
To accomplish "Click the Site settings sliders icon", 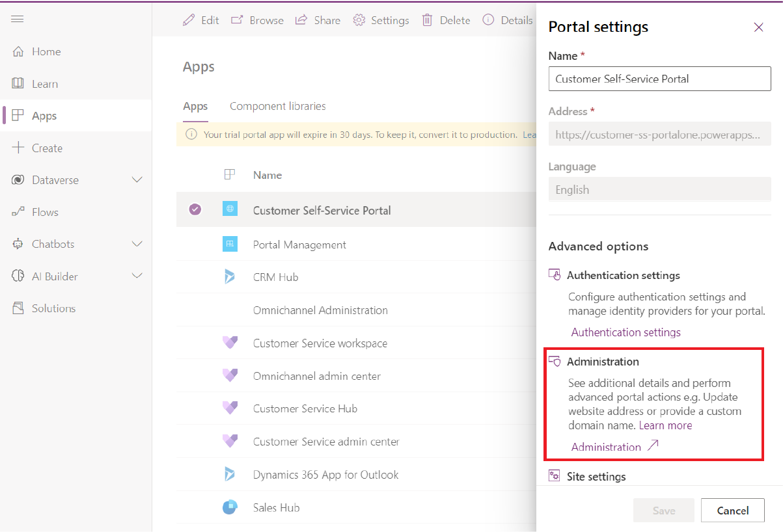I will [x=555, y=476].
